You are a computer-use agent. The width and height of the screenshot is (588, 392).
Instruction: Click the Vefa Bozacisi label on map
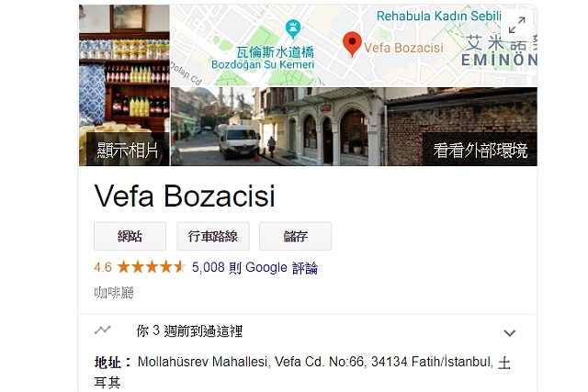point(403,48)
